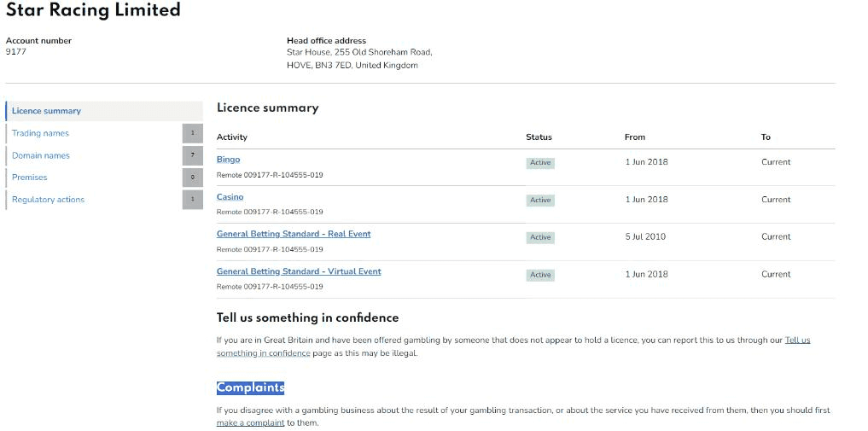Click the count badge beside Regulatory actions
The image size is (868, 431).
point(192,200)
